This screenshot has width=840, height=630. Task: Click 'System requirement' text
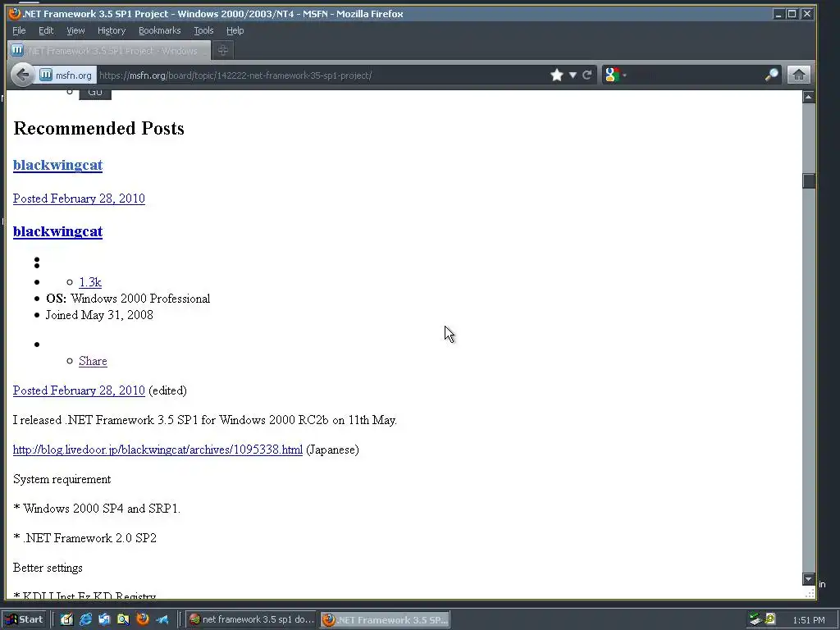point(62,479)
